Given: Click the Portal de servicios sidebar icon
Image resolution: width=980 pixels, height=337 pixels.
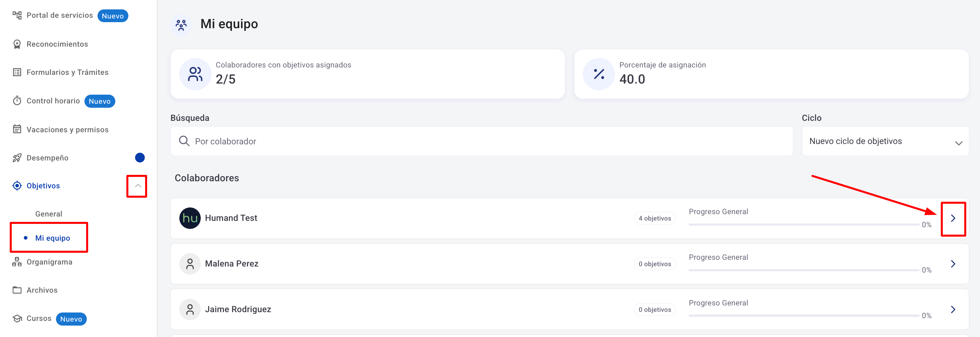Looking at the screenshot, I should click(17, 15).
